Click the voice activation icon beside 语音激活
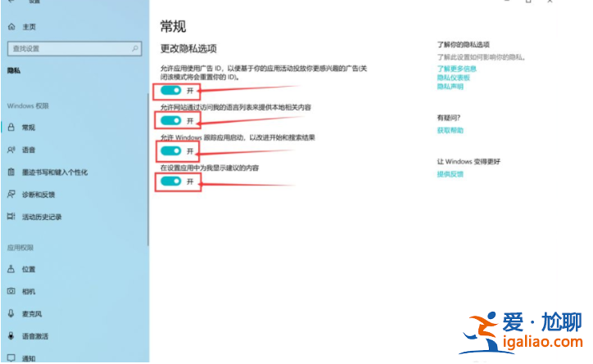The width and height of the screenshot is (593, 364). 11,335
